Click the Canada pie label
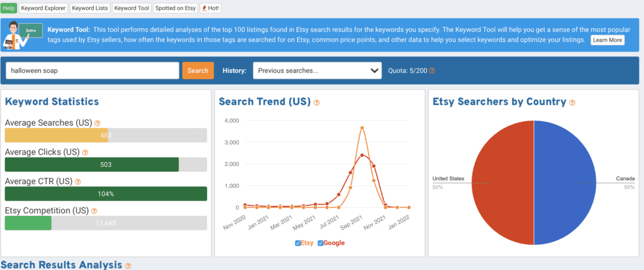This screenshot has width=644, height=270. (625, 178)
